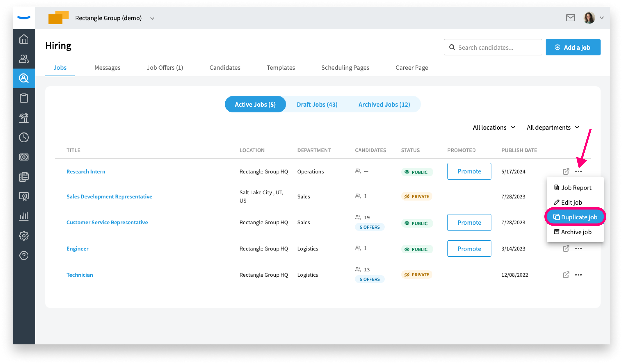Choose Archive job from the menu

coord(573,232)
